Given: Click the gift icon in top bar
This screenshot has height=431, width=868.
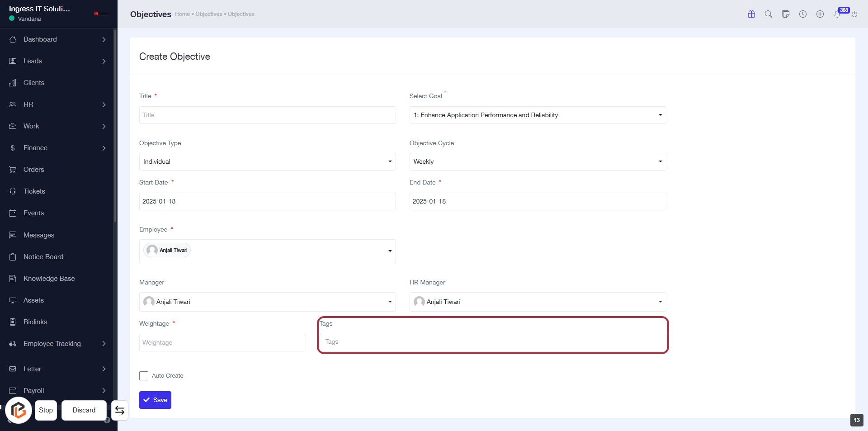Looking at the screenshot, I should click(x=751, y=14).
